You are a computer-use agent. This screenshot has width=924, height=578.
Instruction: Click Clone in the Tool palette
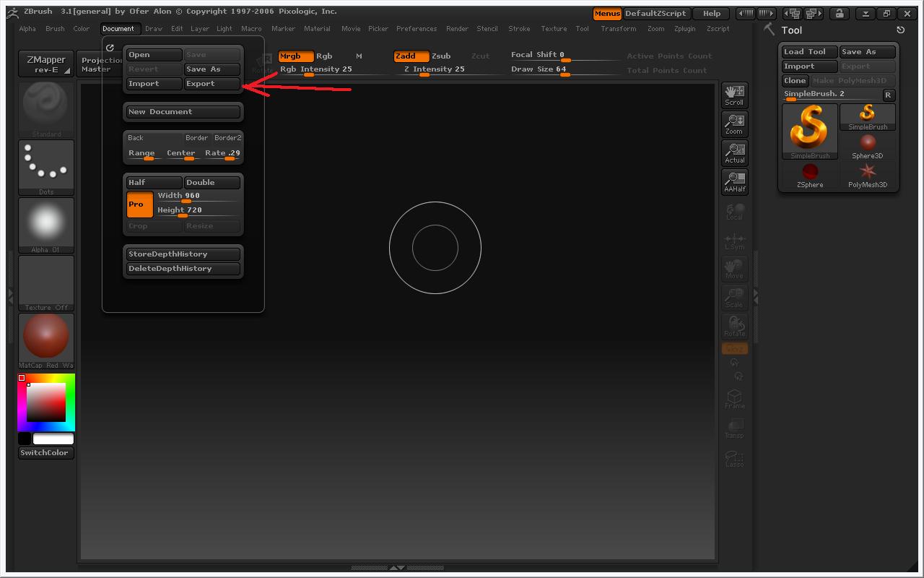click(x=795, y=81)
